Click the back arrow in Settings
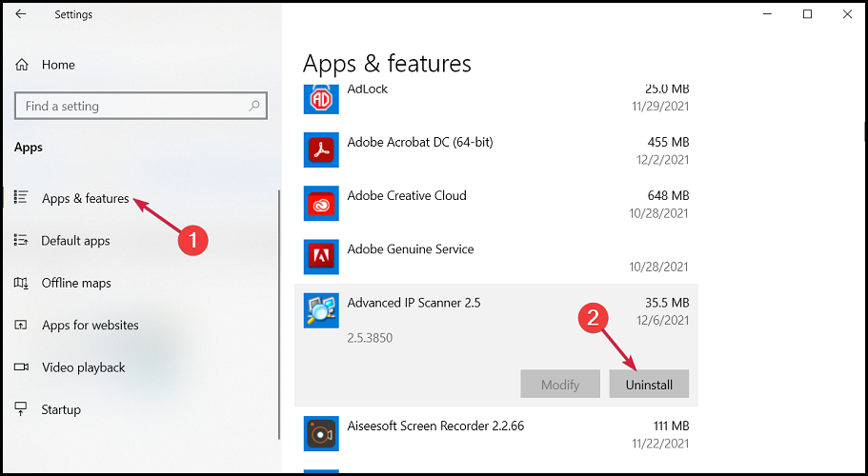The width and height of the screenshot is (868, 476). coord(21,14)
